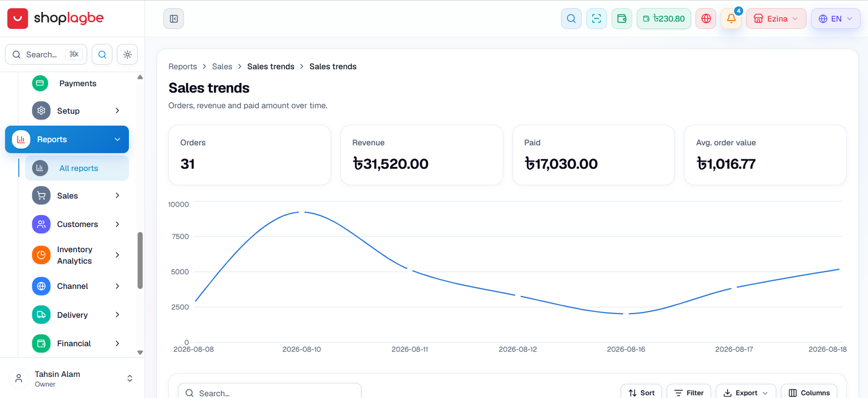Click the Filter button
868x398 pixels.
click(689, 393)
